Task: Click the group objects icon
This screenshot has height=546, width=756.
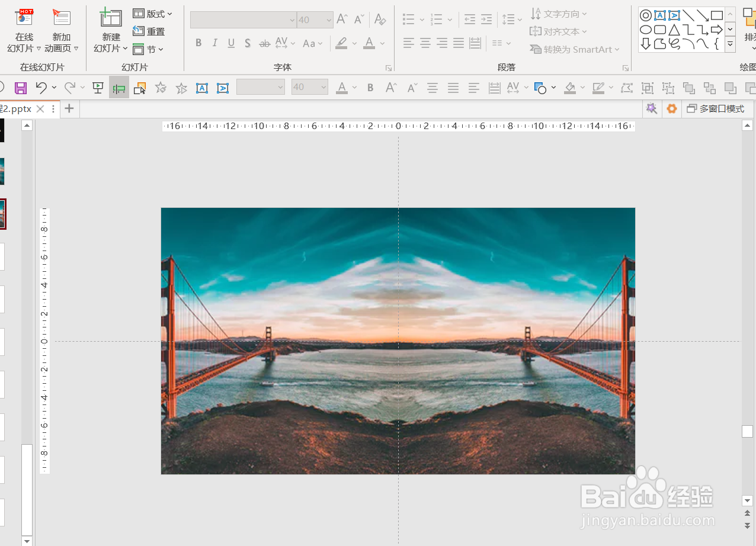Action: coord(648,88)
